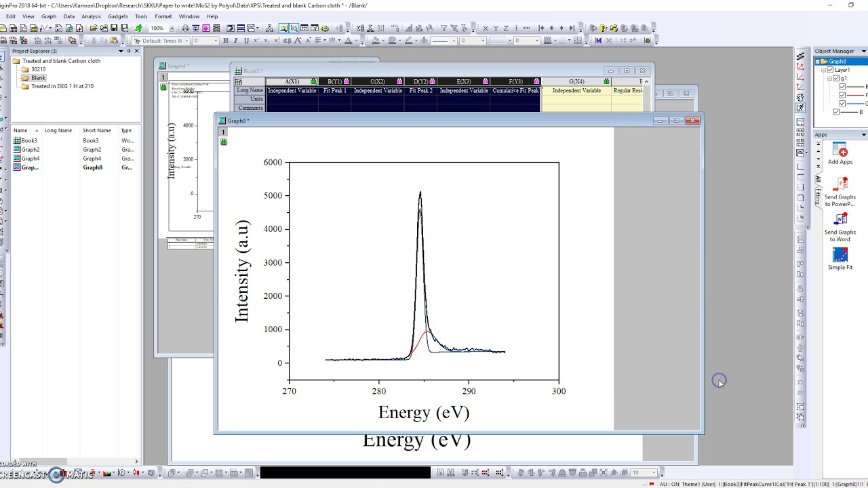Select Graph4 in the project file list
Image resolution: width=868 pixels, height=488 pixels.
coord(30,158)
